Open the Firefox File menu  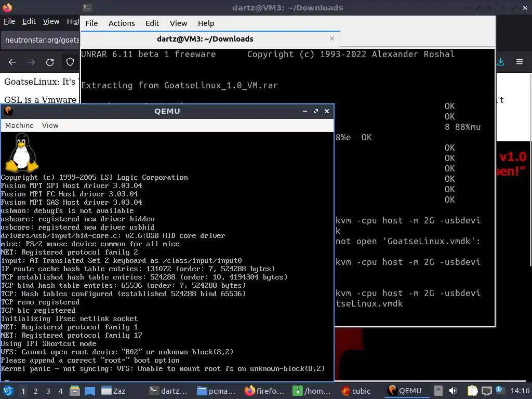click(9, 21)
